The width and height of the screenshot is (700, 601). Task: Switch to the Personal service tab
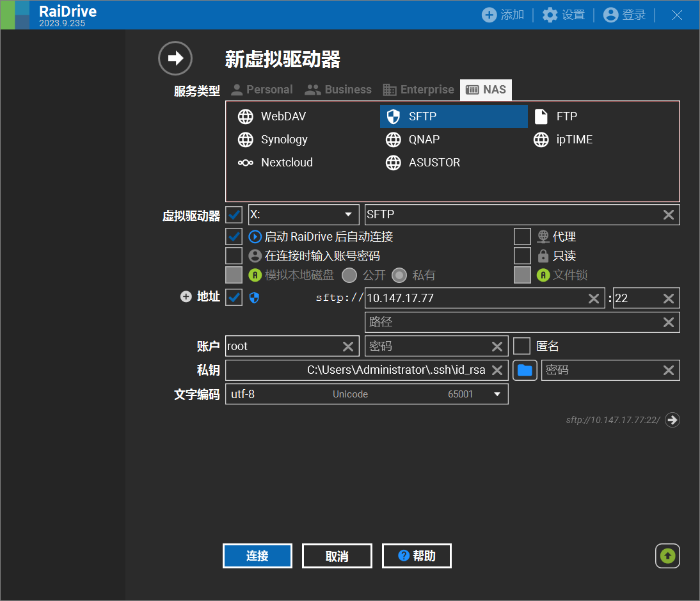pos(262,90)
